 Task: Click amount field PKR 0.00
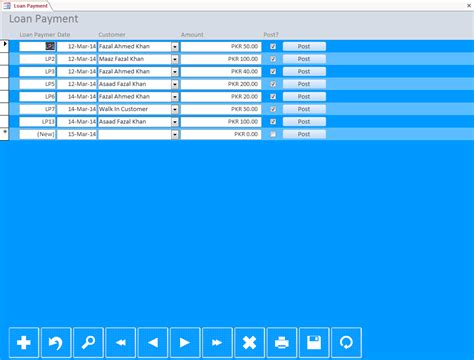click(x=221, y=134)
